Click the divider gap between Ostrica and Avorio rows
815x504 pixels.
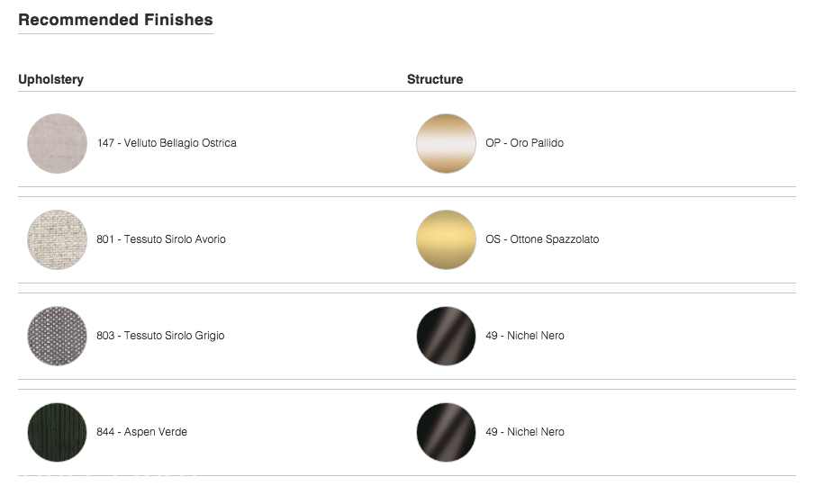pyautogui.click(x=407, y=192)
